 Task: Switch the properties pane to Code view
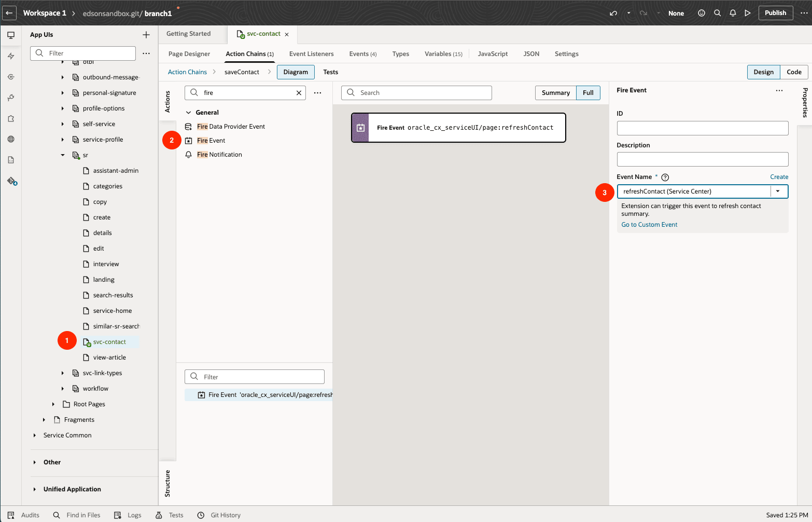(794, 72)
